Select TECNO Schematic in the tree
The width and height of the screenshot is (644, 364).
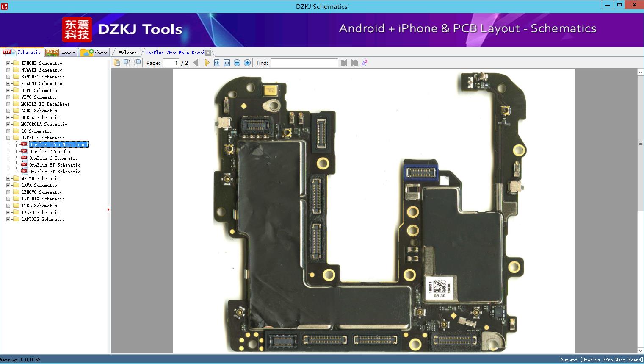pos(40,212)
